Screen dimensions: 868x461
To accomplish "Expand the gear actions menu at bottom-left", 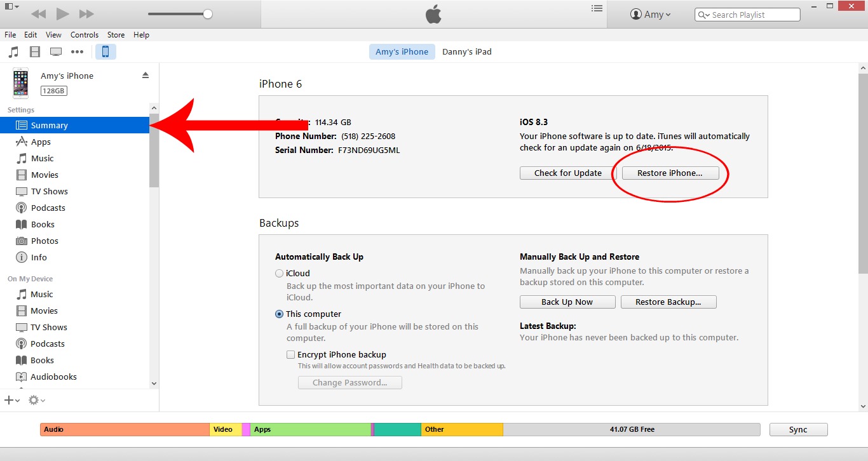I will pyautogui.click(x=36, y=400).
